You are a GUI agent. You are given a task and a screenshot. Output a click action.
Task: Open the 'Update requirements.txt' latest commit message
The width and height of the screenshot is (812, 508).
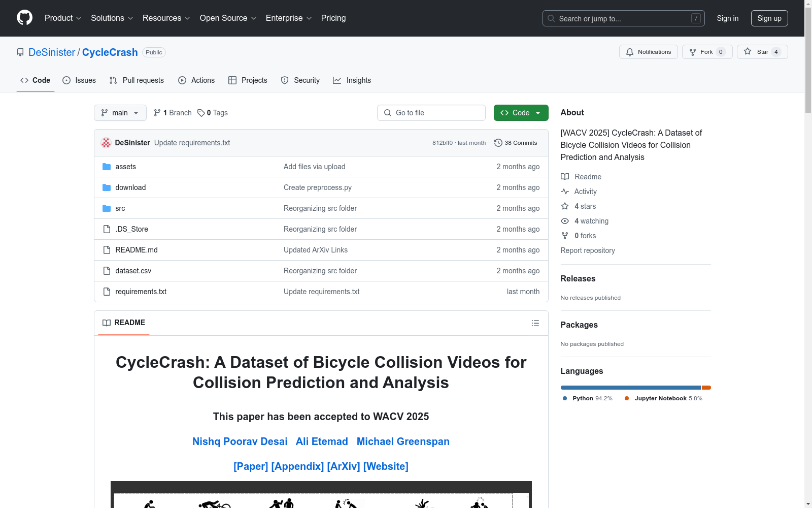(192, 143)
